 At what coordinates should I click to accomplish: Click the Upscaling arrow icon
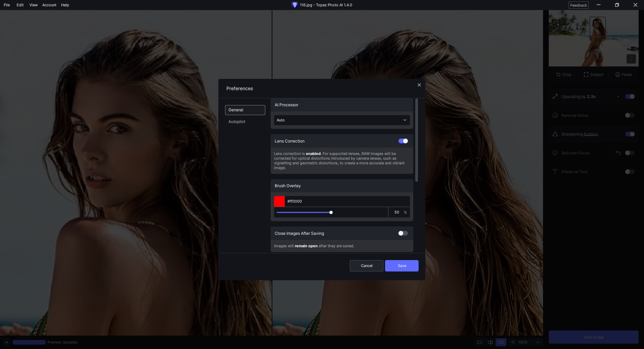point(555,97)
